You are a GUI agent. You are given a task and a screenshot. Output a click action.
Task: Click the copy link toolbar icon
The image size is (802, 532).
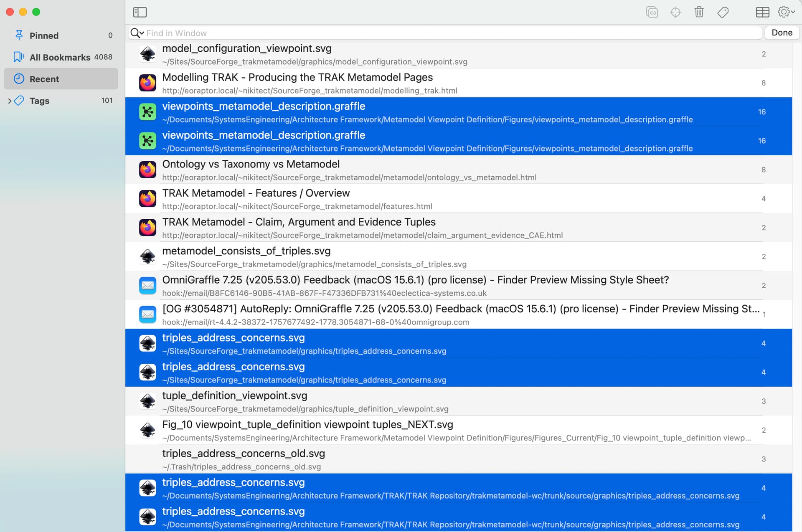pyautogui.click(x=652, y=12)
